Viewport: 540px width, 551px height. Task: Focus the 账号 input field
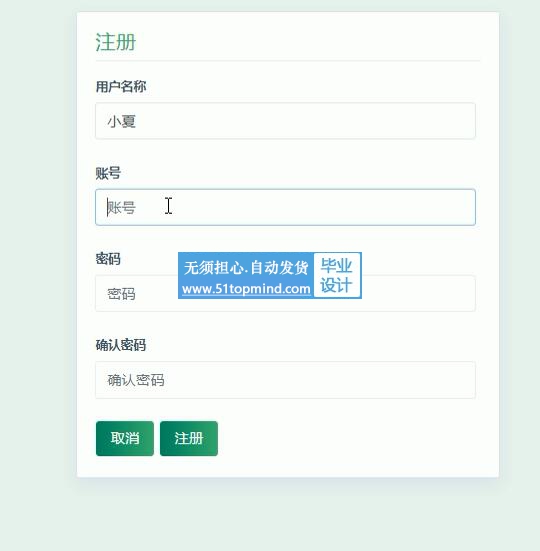(285, 207)
